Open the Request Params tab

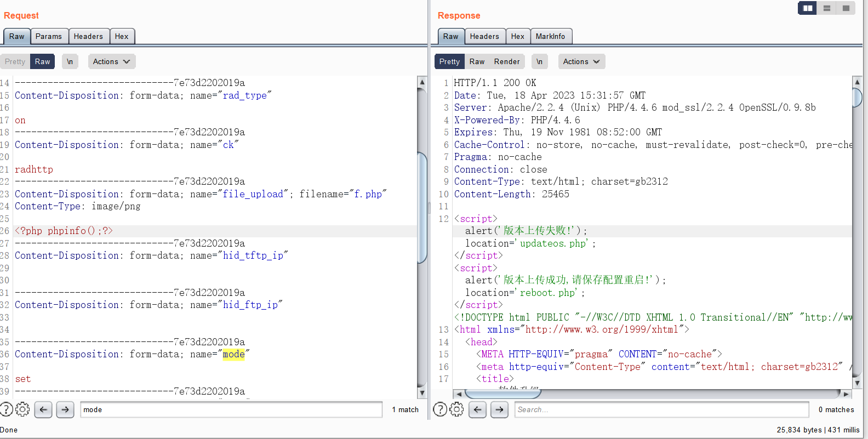click(49, 36)
